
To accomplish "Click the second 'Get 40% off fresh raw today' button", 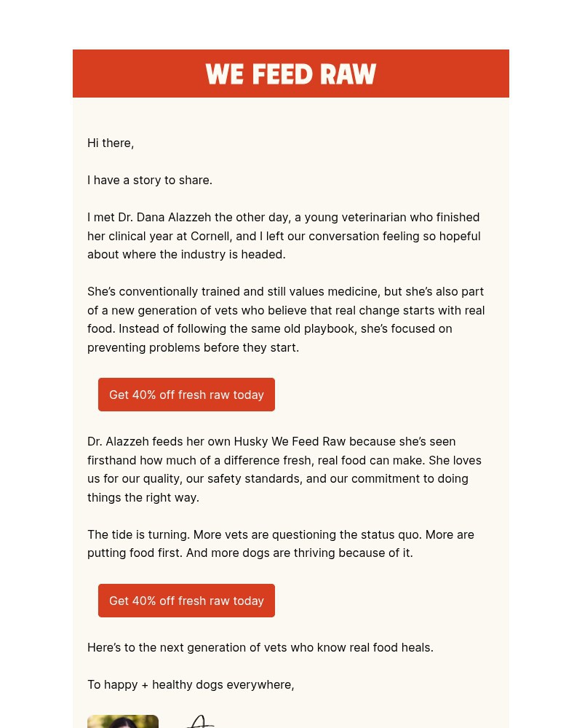I will [x=186, y=601].
